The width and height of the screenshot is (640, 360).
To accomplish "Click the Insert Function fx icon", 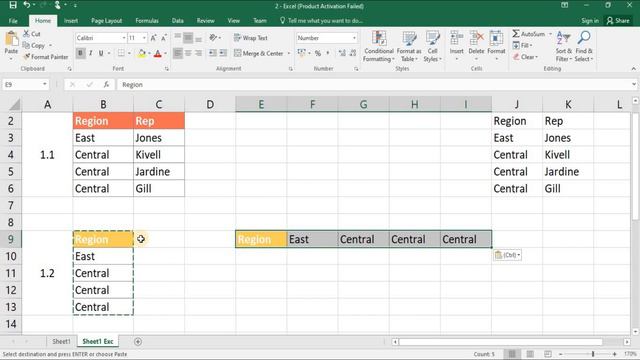I will pyautogui.click(x=106, y=84).
